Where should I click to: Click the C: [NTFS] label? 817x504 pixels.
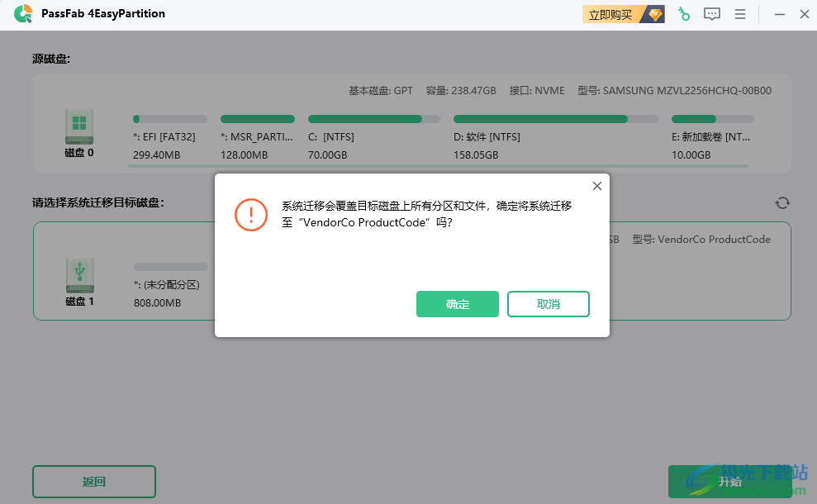tap(331, 136)
